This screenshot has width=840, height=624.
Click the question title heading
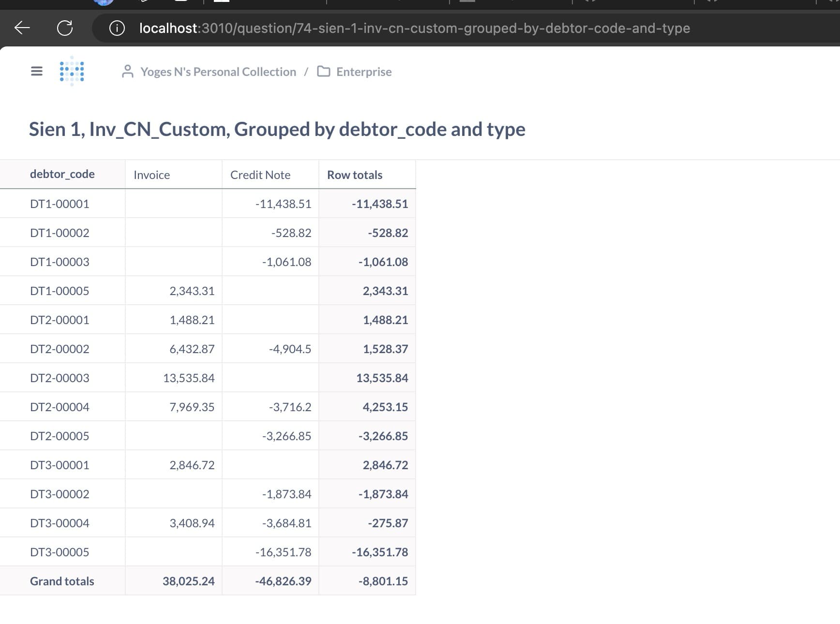pos(277,129)
